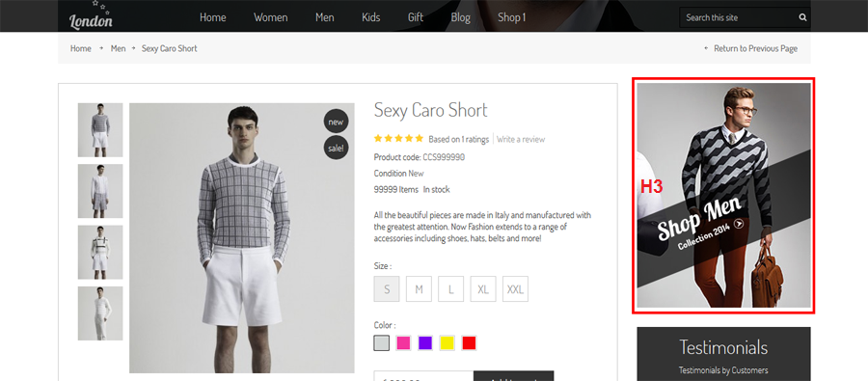Select size S option
The image size is (868, 381).
387,289
